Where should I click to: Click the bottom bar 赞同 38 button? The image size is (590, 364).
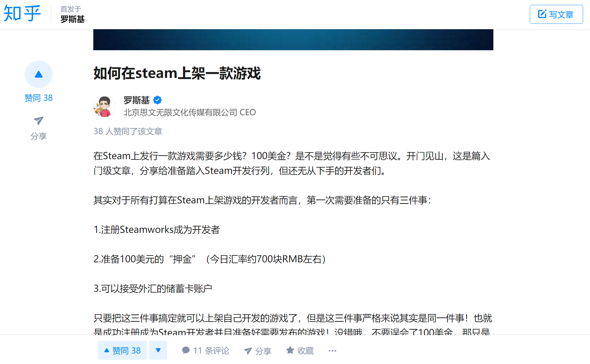(x=122, y=350)
